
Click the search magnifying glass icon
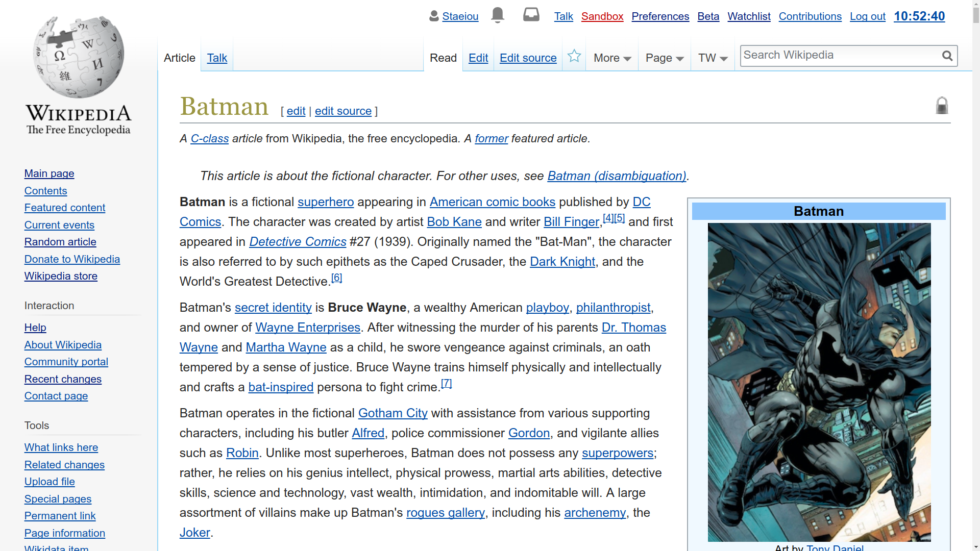click(x=947, y=56)
